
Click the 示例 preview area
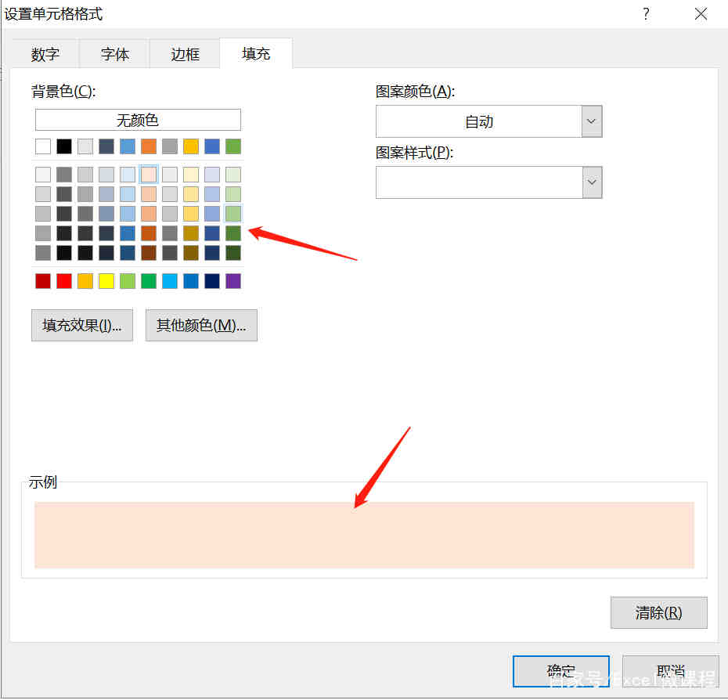pyautogui.click(x=365, y=535)
